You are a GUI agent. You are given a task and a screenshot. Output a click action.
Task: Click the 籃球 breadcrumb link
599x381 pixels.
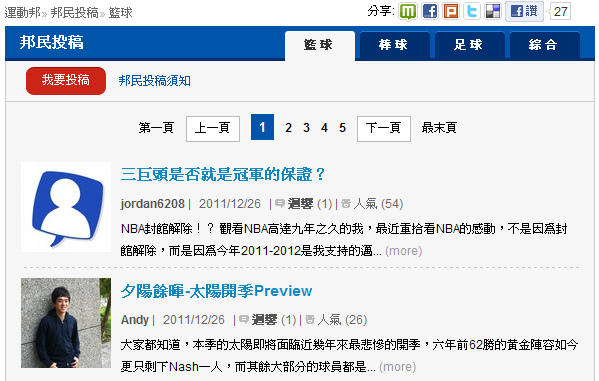point(120,12)
